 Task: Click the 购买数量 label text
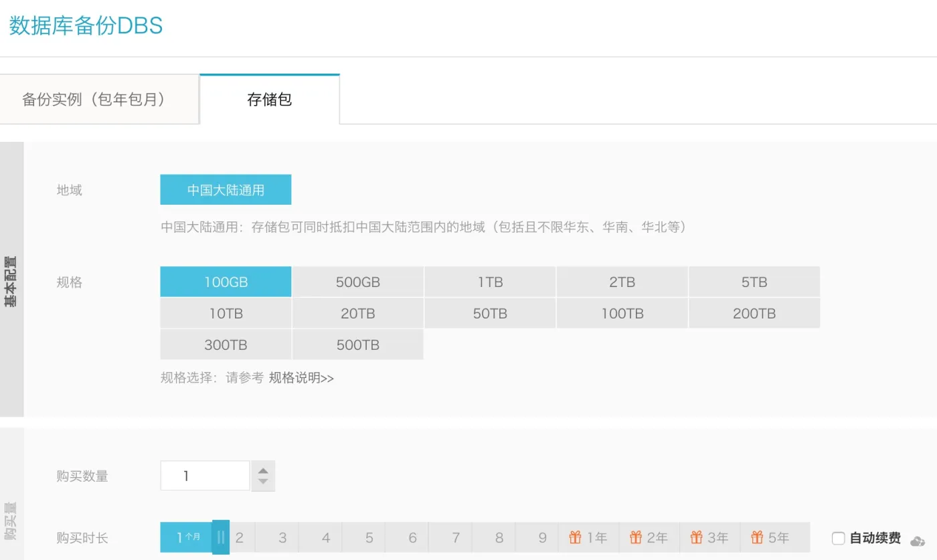coord(82,476)
